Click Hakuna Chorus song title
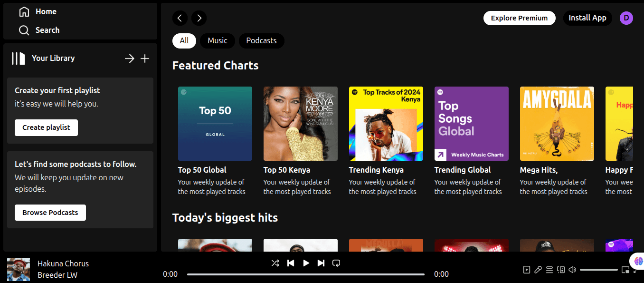 point(63,263)
